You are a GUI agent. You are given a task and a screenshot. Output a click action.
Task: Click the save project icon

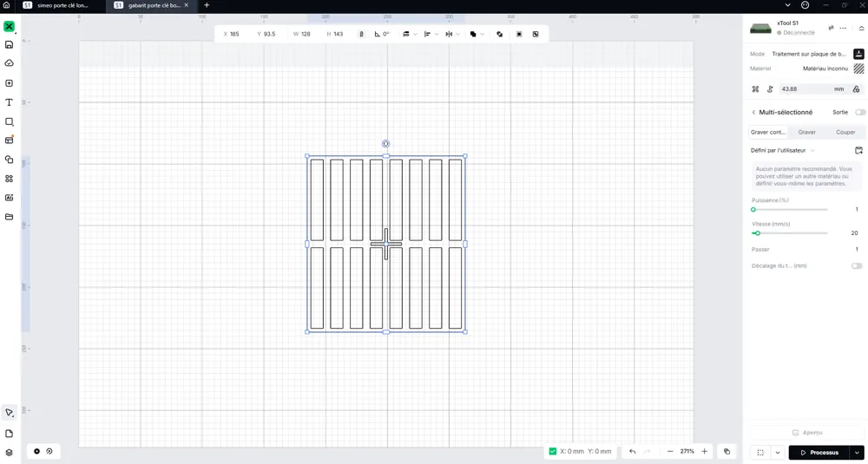tap(9, 45)
